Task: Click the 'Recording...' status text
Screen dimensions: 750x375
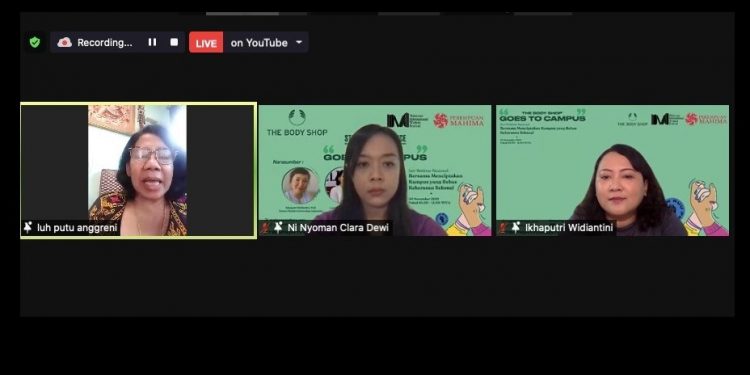Action: click(105, 43)
